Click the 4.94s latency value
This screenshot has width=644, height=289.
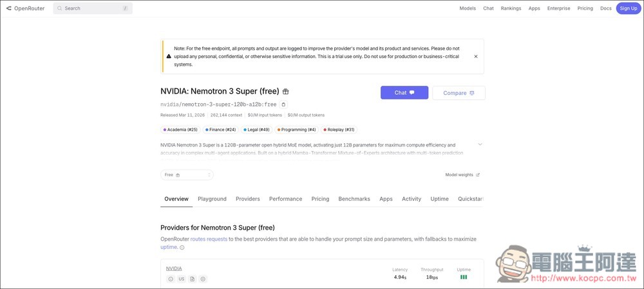pyautogui.click(x=400, y=277)
